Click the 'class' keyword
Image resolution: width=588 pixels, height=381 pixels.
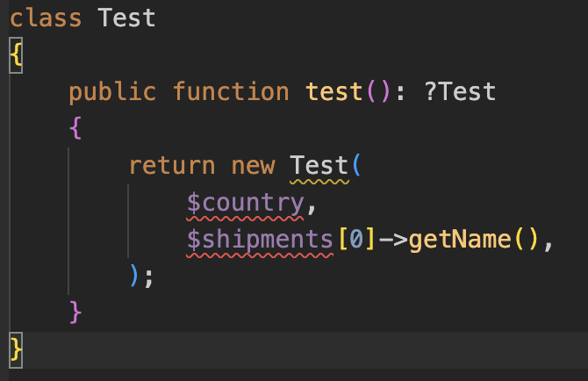tap(46, 18)
